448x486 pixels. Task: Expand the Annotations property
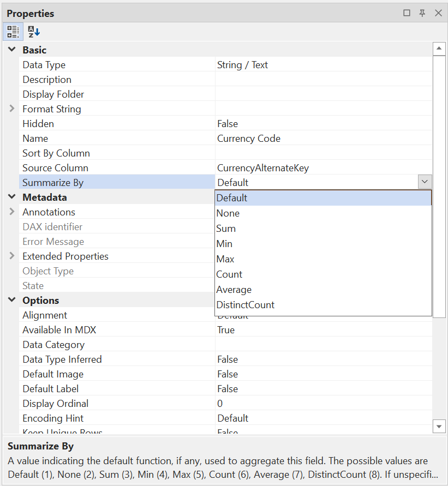pyautogui.click(x=12, y=212)
